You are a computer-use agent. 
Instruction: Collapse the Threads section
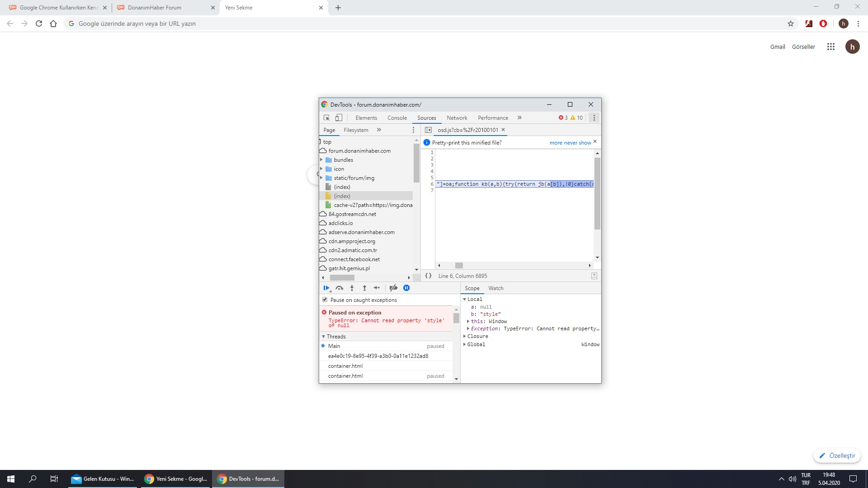point(323,337)
